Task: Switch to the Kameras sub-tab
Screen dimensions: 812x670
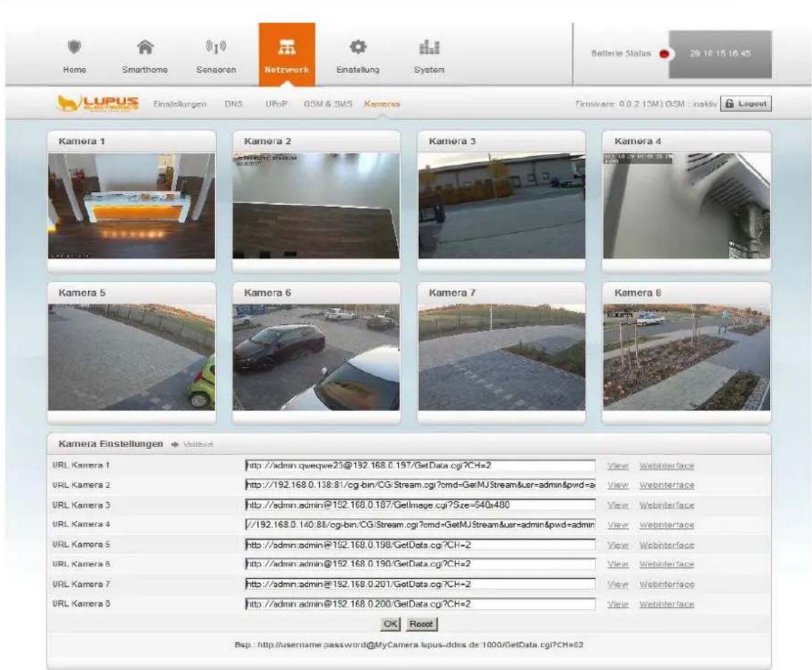Action: [x=382, y=104]
